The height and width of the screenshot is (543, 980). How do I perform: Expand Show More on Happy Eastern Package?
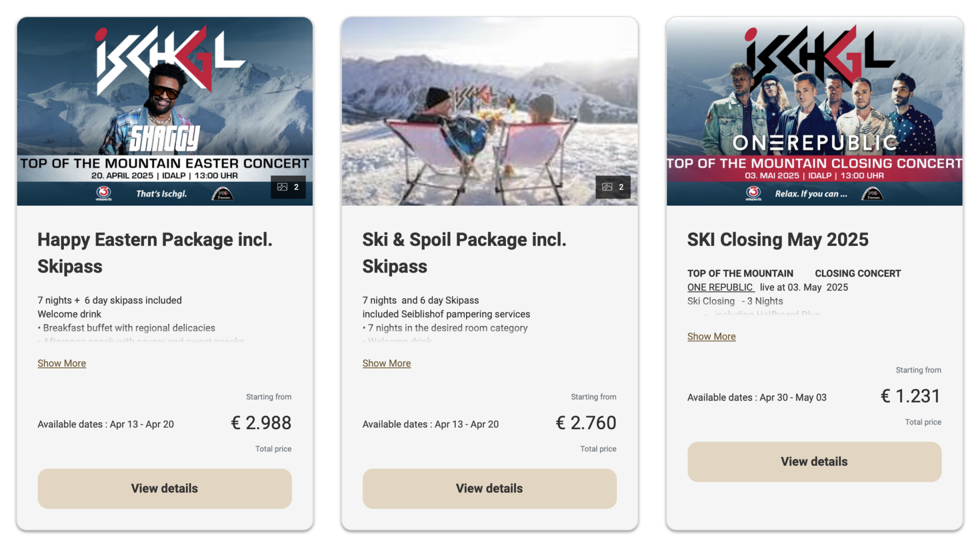(x=62, y=363)
